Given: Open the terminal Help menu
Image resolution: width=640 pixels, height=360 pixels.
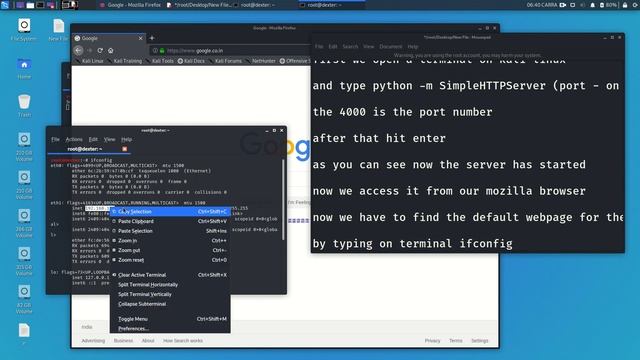Looking at the screenshot, I should coord(127,139).
